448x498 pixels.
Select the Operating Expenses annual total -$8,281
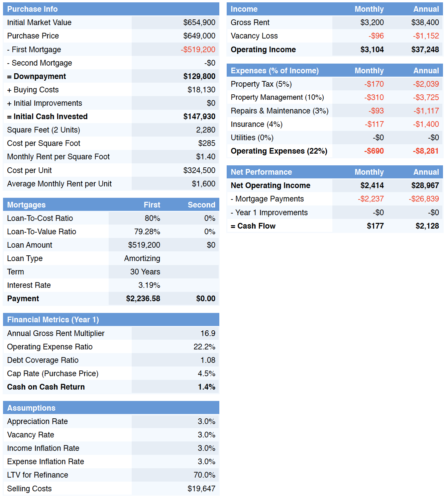click(425, 151)
